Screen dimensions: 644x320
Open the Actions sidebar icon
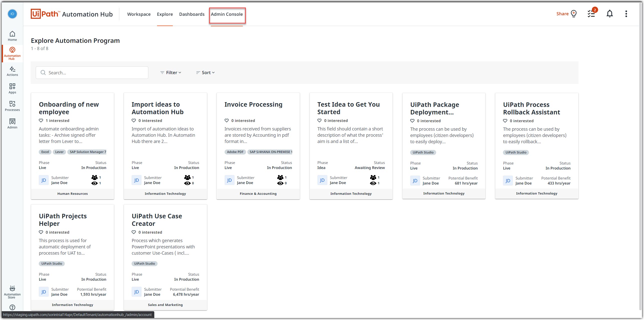(12, 71)
